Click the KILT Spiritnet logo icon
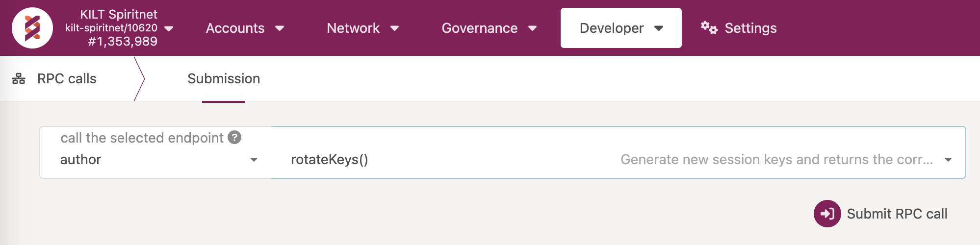The width and height of the screenshot is (980, 245). [x=32, y=28]
